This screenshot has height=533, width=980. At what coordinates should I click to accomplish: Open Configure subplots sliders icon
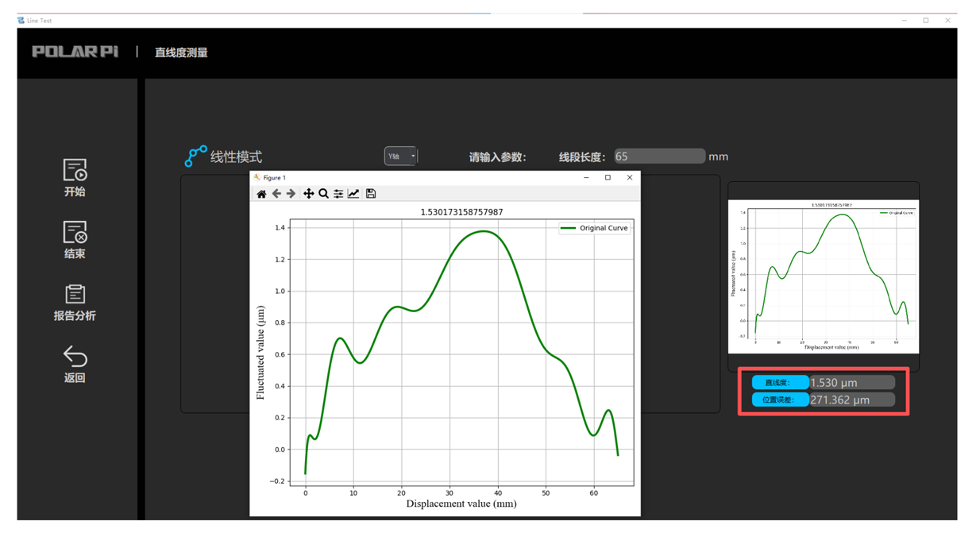tap(338, 194)
